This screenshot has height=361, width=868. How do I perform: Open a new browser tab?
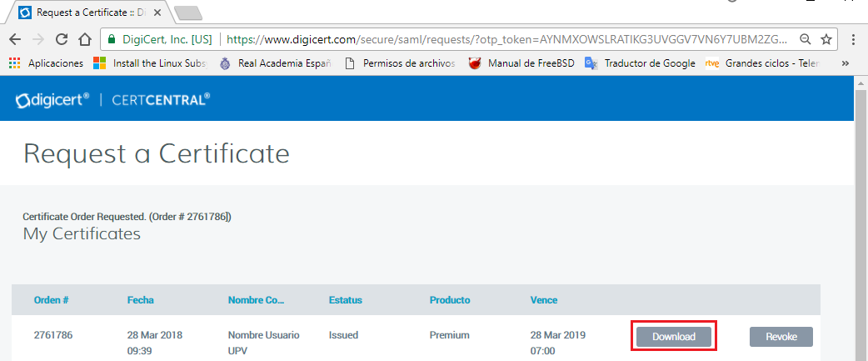tap(189, 13)
